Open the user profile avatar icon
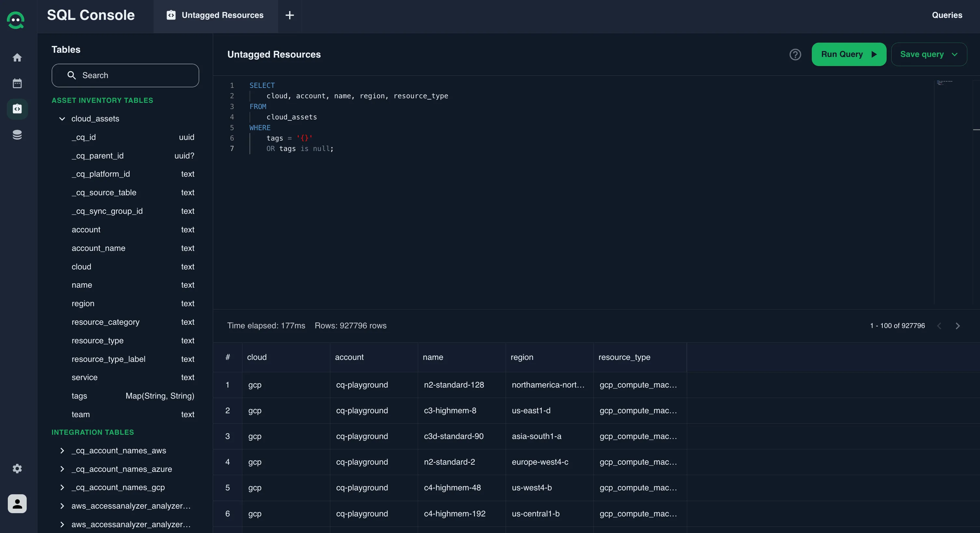Viewport: 980px width, 533px height. point(17,504)
